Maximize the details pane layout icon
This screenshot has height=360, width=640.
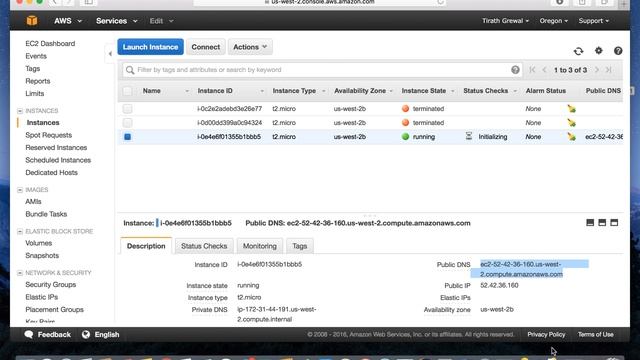coord(614,222)
